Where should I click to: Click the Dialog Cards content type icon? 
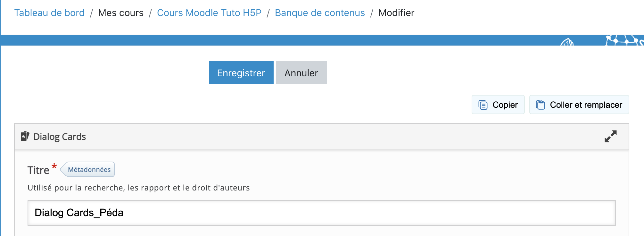[x=25, y=136]
